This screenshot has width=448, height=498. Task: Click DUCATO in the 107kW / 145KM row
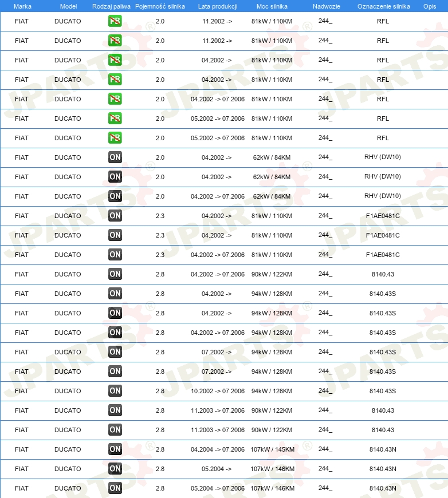(x=68, y=449)
